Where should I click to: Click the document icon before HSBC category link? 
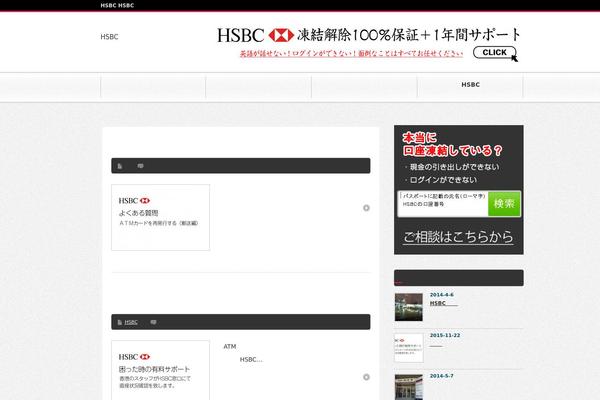point(120,322)
